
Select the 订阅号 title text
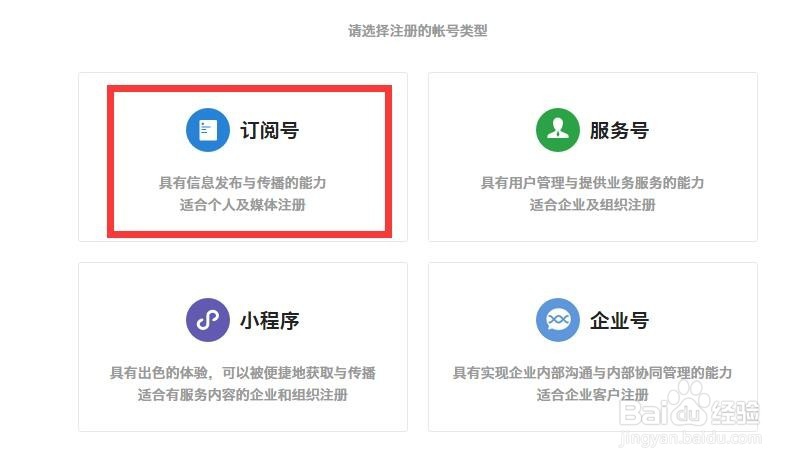point(270,130)
